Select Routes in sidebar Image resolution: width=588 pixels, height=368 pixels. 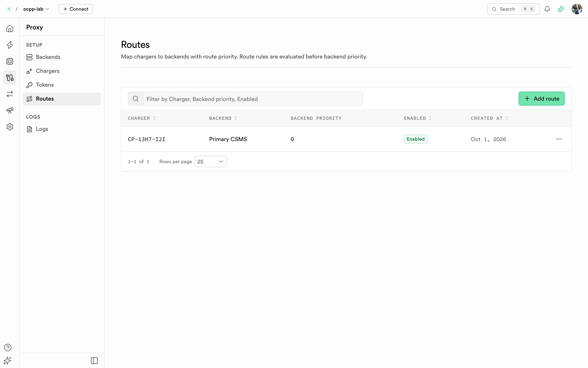click(x=62, y=99)
